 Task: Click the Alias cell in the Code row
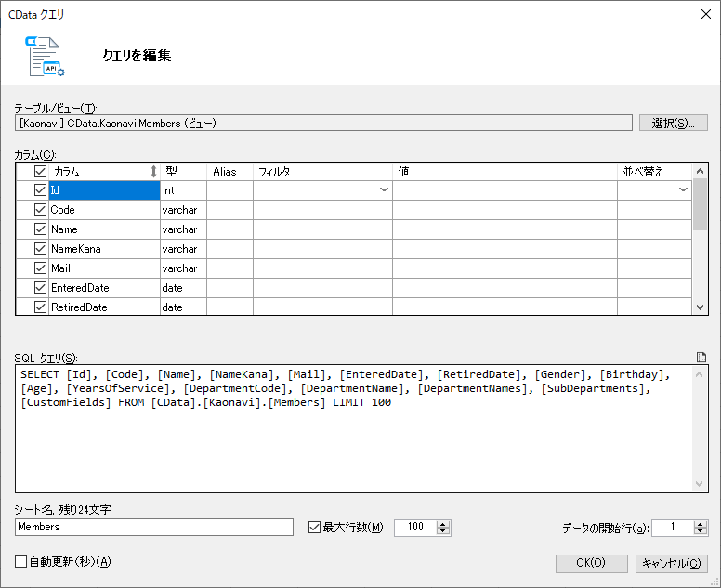point(229,210)
